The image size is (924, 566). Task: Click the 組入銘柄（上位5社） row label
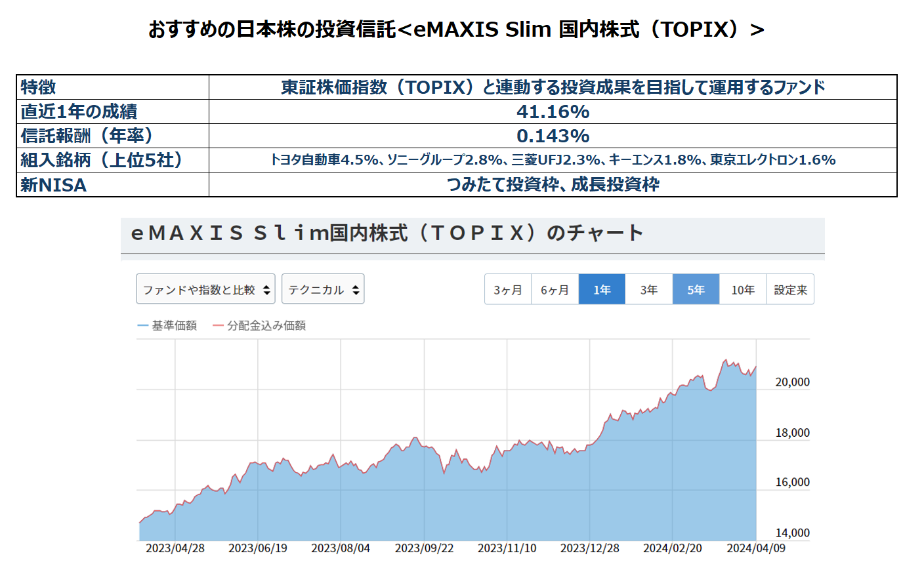tap(102, 160)
